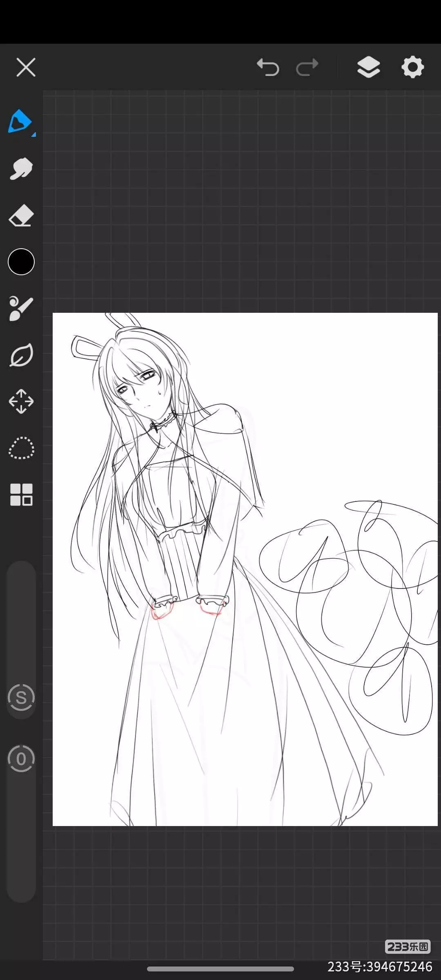Select the blue pen brush tool

click(x=20, y=121)
